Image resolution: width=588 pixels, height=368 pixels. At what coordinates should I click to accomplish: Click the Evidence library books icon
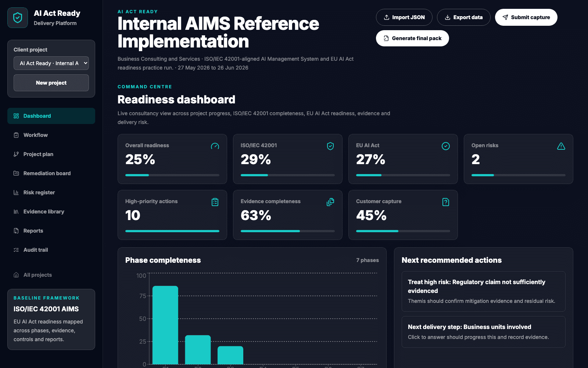point(16,212)
